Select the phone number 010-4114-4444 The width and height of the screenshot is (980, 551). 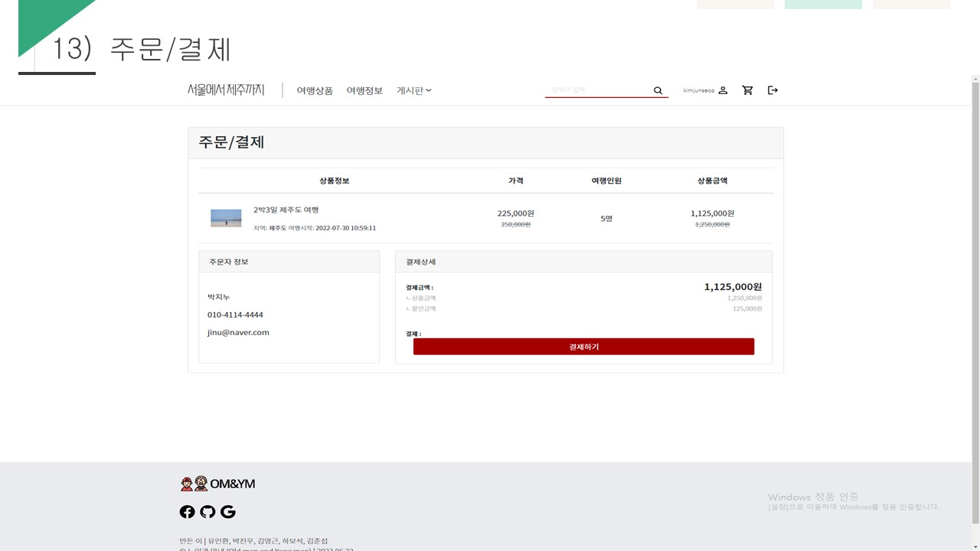point(235,315)
